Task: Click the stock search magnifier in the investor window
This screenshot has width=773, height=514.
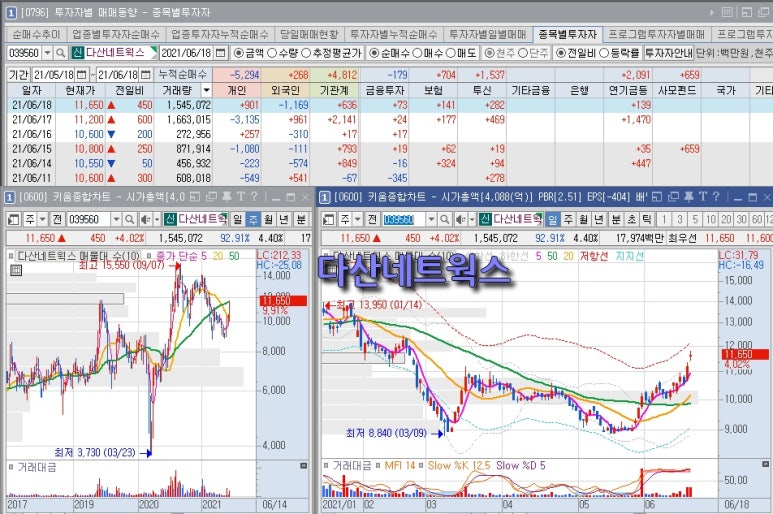Action: [60, 53]
